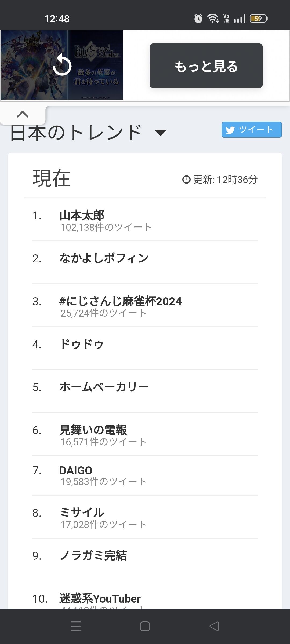Viewport: 290px width, 644px height.
Task: Tap the battery indicator in status bar
Action: pyautogui.click(x=259, y=19)
